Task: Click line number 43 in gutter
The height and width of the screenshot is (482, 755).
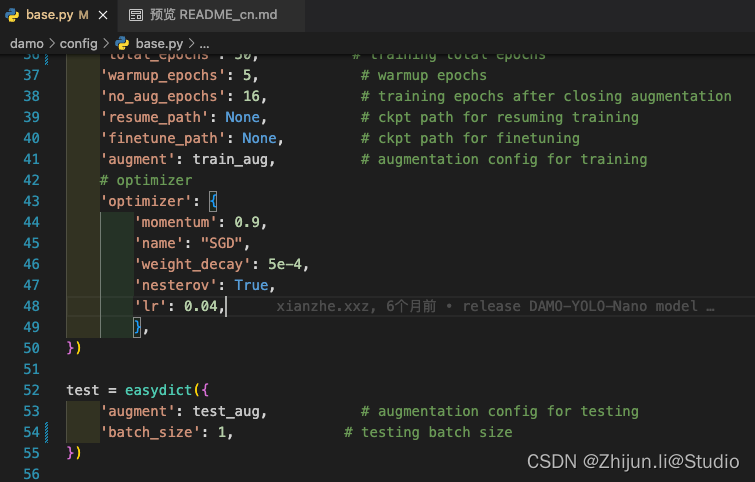Action: [x=31, y=201]
